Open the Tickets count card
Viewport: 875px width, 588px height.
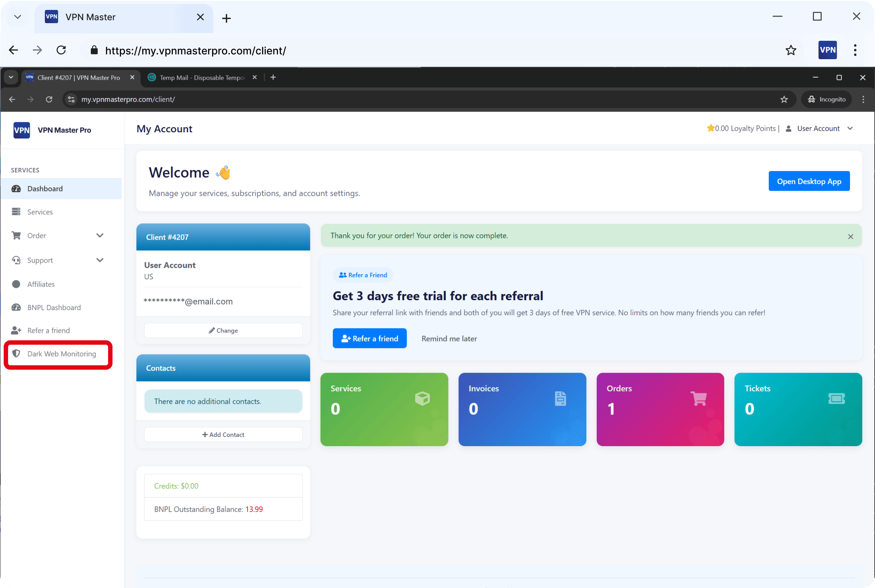click(x=798, y=409)
